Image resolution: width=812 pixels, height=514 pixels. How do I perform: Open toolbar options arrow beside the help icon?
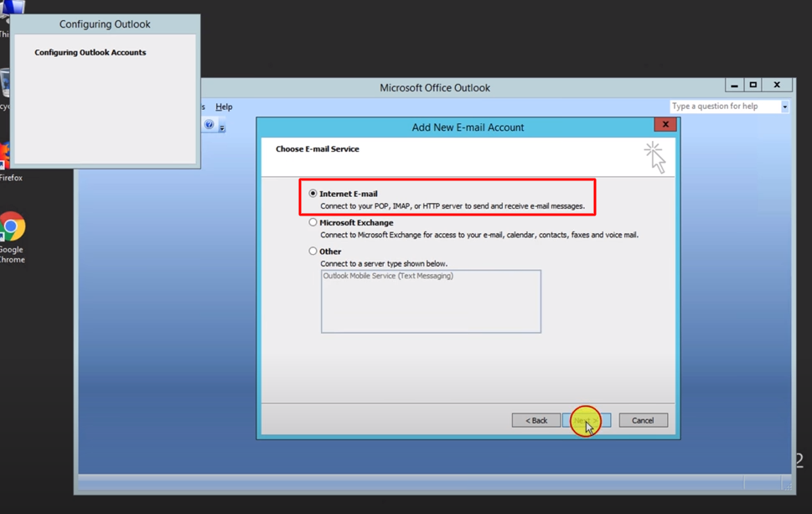(221, 127)
